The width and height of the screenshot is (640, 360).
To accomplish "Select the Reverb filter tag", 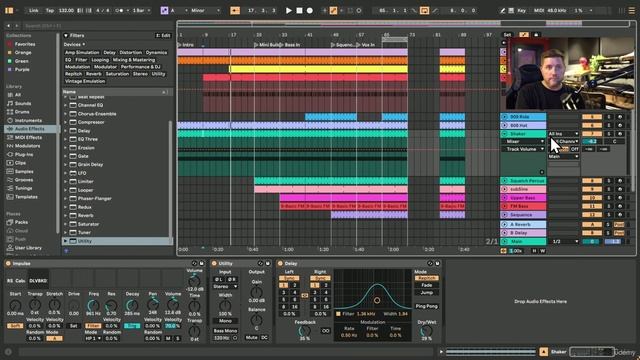I will click(x=93, y=74).
